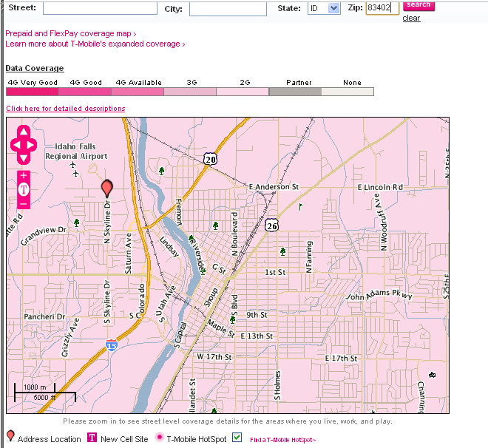
Task: Click the New Cell Site T legend icon
Action: pos(92,437)
